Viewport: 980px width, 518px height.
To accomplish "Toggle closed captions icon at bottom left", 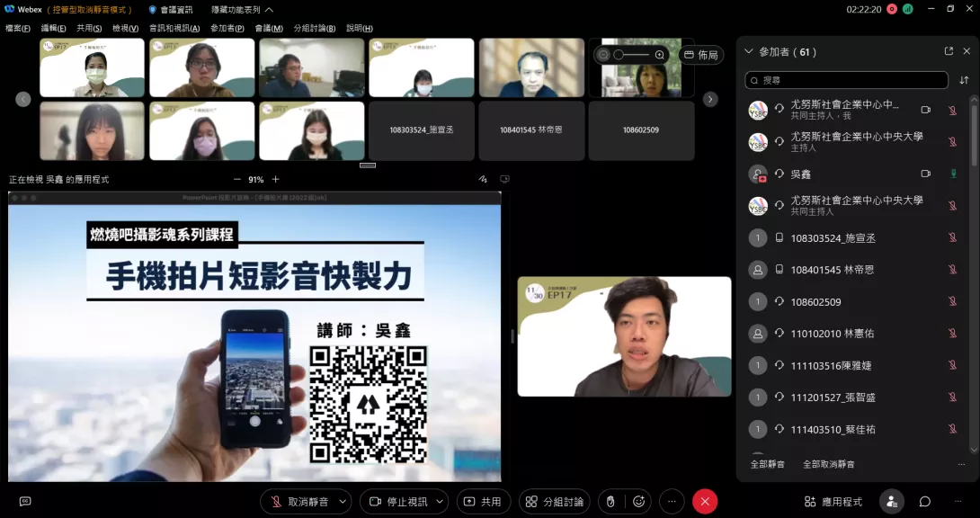I will (x=25, y=501).
